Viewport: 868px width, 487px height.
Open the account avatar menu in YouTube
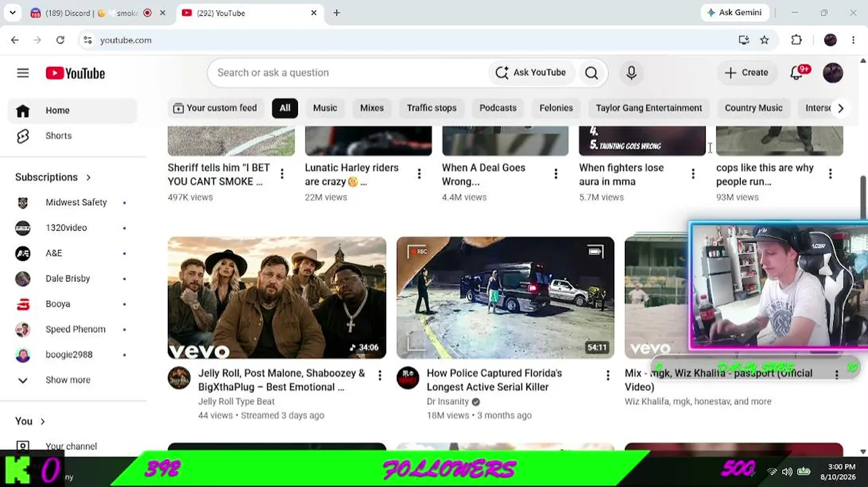tap(833, 73)
